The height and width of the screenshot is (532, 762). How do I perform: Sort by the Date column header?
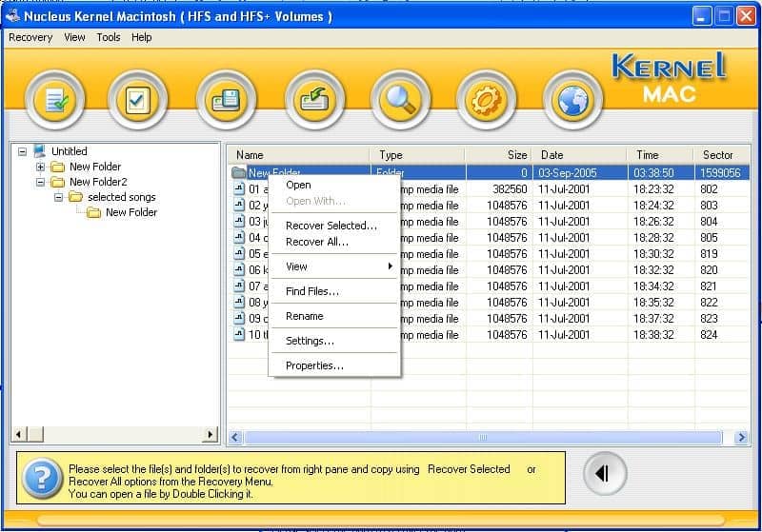click(x=579, y=155)
